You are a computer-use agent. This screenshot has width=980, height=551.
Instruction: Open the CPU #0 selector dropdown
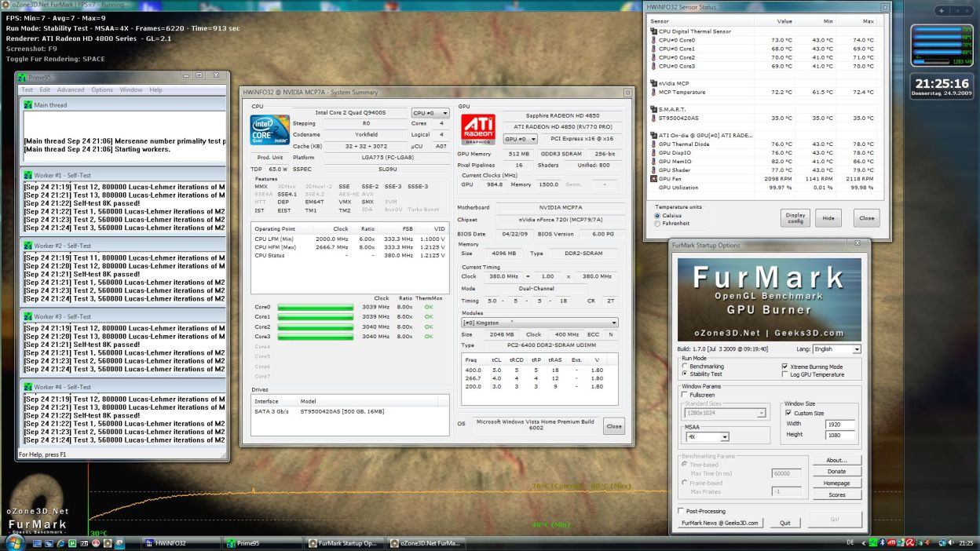[430, 113]
